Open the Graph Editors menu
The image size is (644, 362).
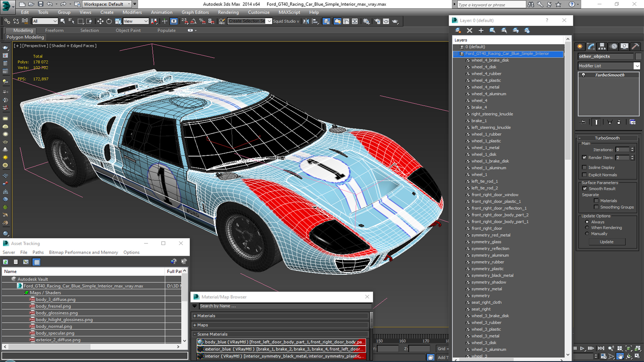195,12
